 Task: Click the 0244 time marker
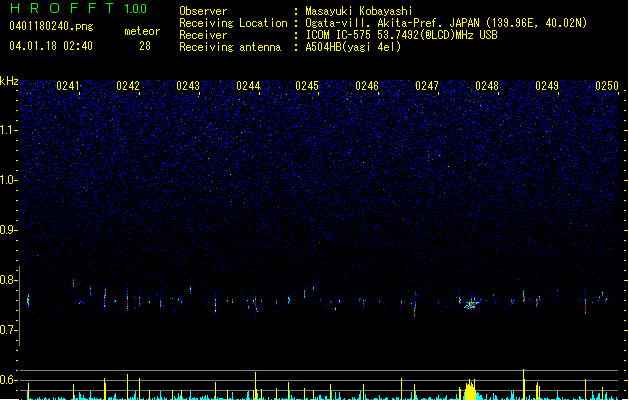pos(248,85)
